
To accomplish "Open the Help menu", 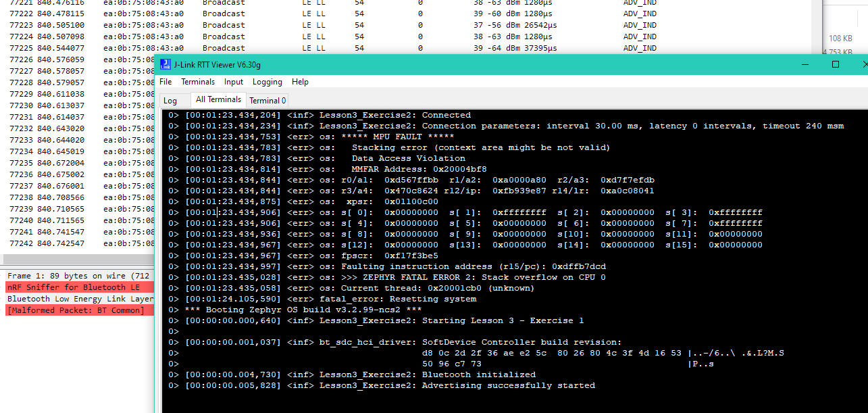I will coord(300,82).
